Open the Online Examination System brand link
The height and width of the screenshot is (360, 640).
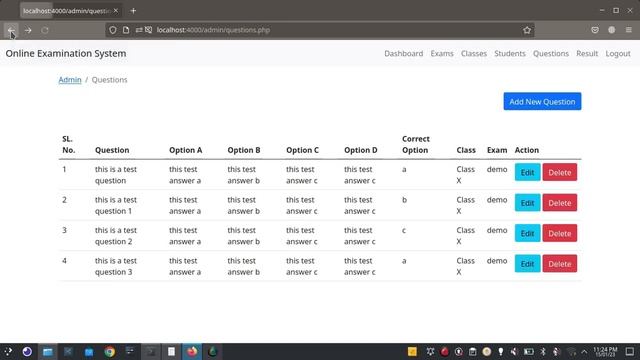(x=66, y=53)
